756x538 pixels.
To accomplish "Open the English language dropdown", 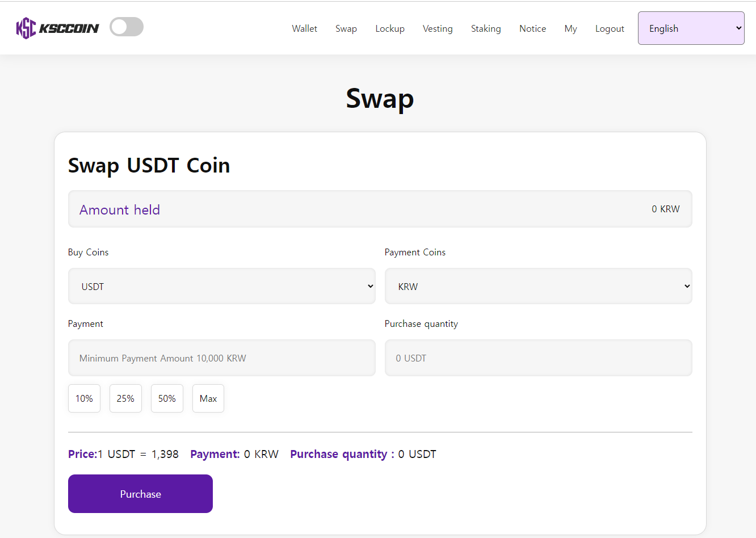I will point(691,28).
